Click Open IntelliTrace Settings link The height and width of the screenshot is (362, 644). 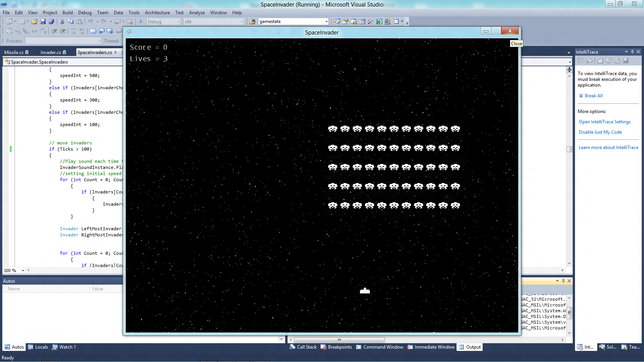605,122
